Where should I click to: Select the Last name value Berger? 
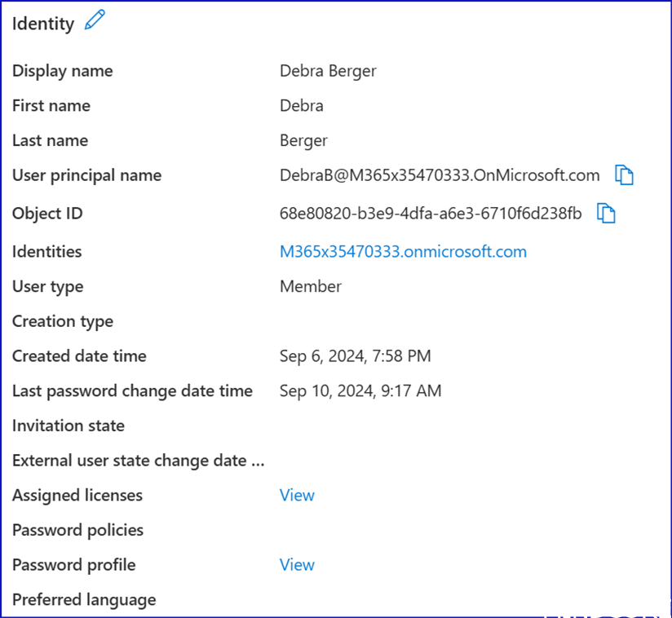coord(303,141)
